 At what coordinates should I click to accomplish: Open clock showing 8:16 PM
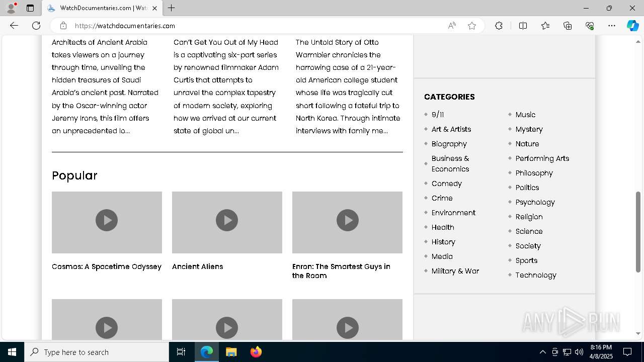(x=601, y=352)
